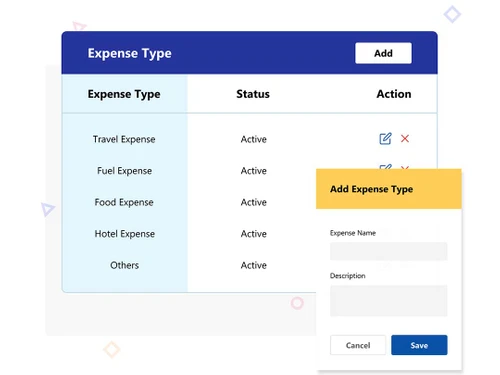Delete the Travel Expense row

[x=405, y=139]
